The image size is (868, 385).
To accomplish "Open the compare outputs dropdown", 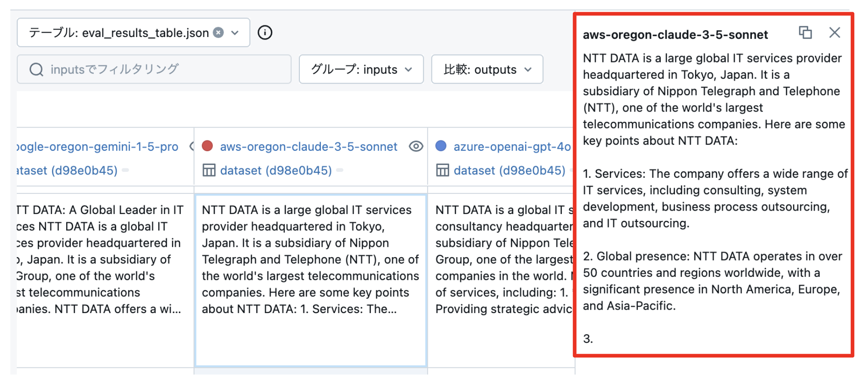I will click(x=487, y=69).
